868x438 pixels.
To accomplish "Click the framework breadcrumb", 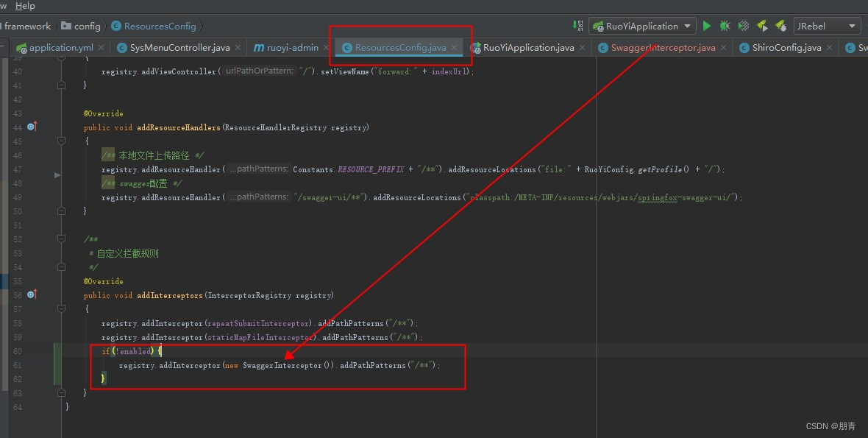I will (26, 26).
